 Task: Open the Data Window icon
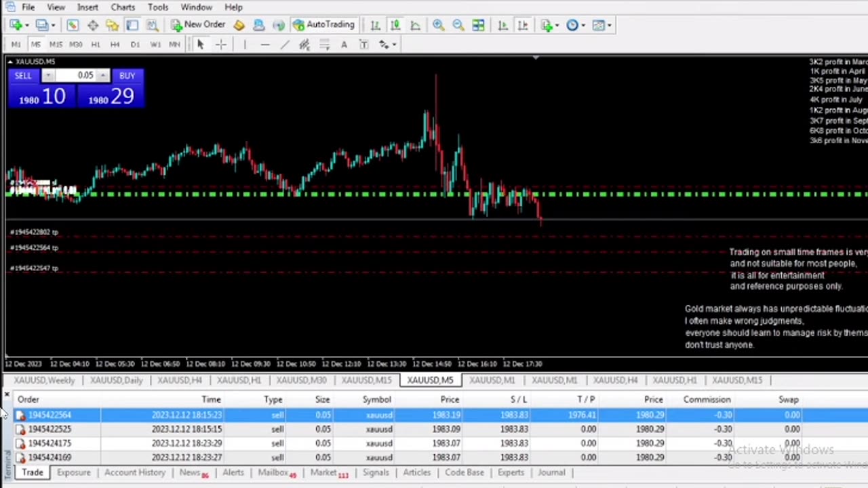[x=93, y=25]
